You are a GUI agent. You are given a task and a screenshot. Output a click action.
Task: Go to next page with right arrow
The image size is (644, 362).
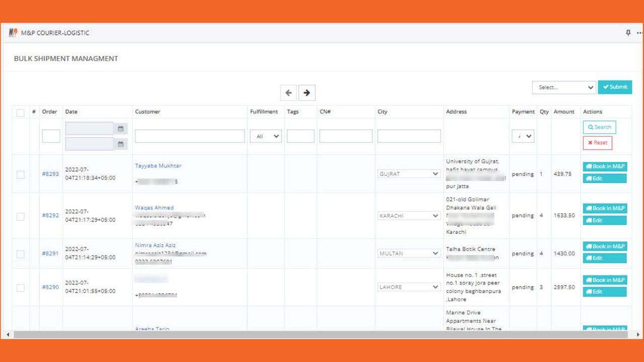307,93
